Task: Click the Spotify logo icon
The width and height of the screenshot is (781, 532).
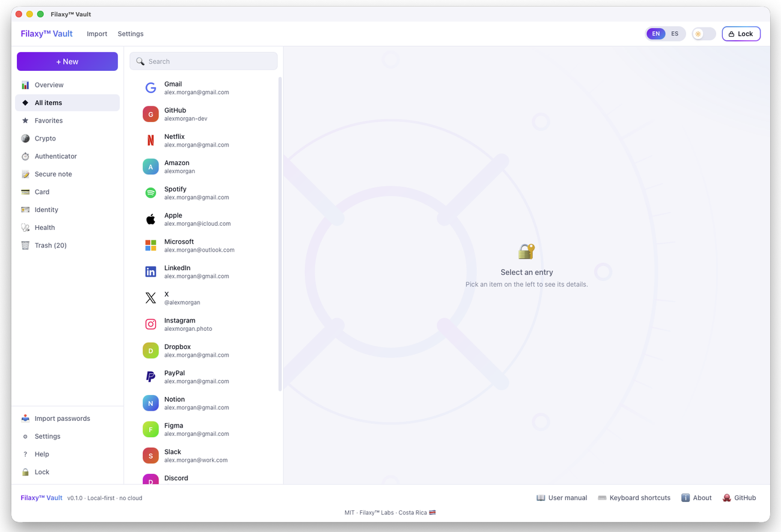Action: pyautogui.click(x=151, y=193)
